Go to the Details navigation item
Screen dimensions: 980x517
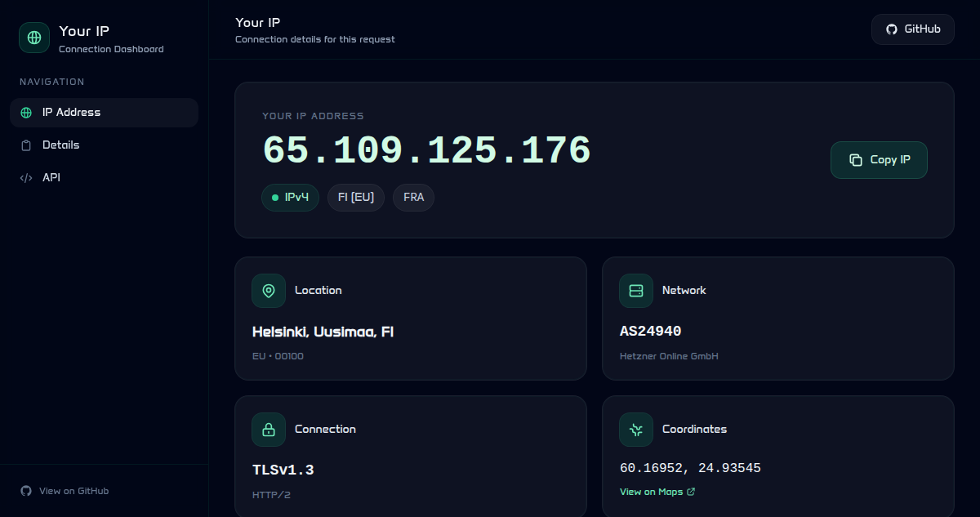[x=61, y=145]
